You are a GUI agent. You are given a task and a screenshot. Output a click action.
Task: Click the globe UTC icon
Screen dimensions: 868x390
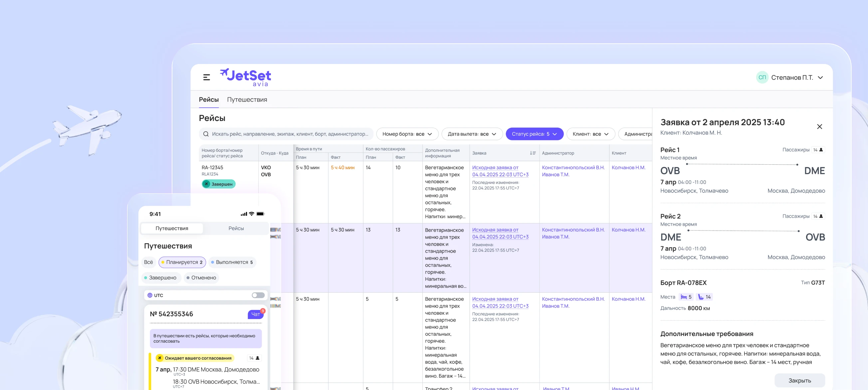[x=150, y=295]
